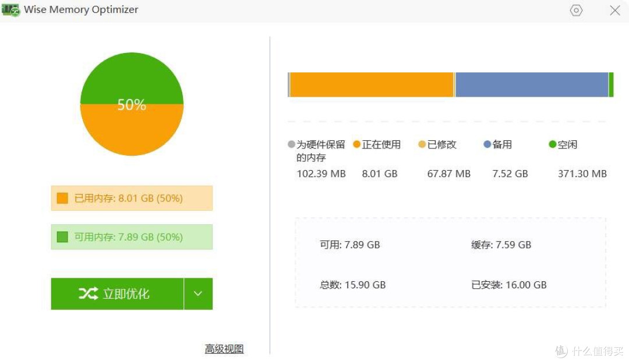
Task: Click the 缓存: 7.59 GB text
Action: pyautogui.click(x=501, y=245)
